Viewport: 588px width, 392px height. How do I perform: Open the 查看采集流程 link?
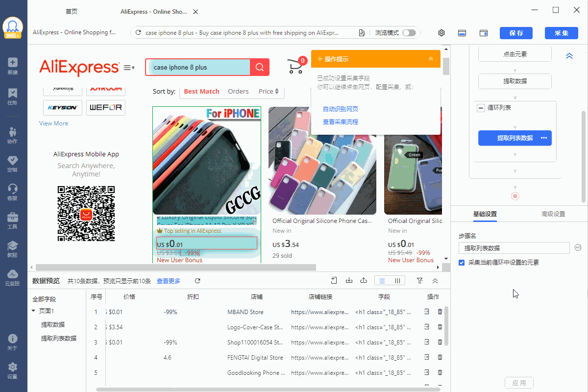point(341,122)
